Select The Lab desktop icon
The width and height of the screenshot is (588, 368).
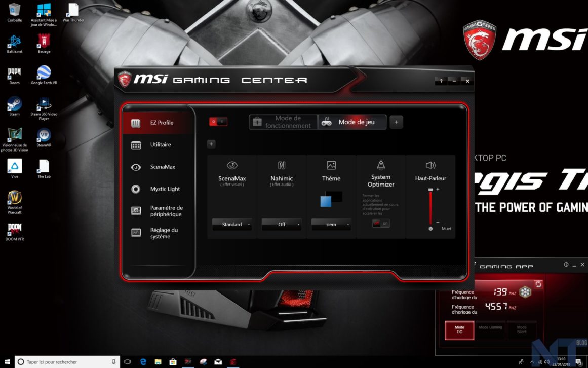[44, 169]
